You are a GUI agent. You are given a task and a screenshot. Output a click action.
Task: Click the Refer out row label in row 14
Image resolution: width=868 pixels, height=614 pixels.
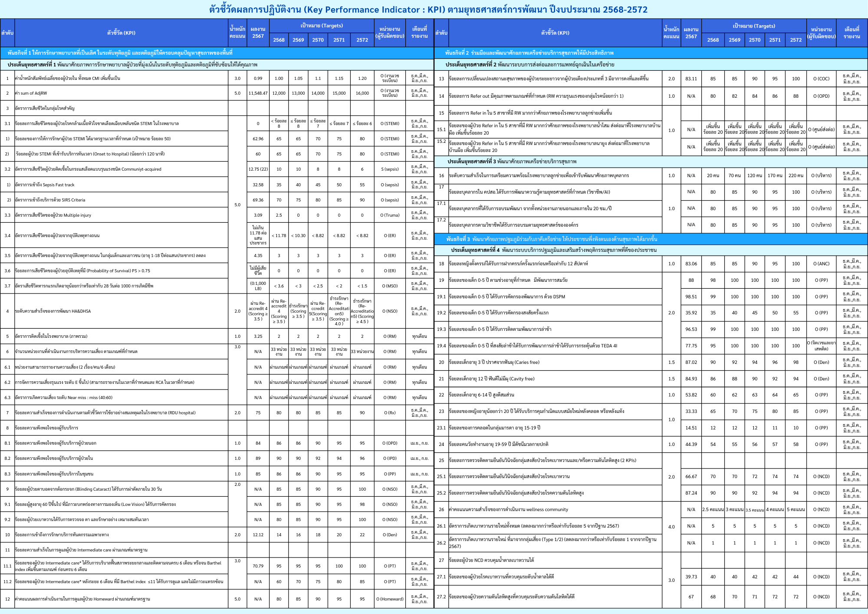click(536, 96)
